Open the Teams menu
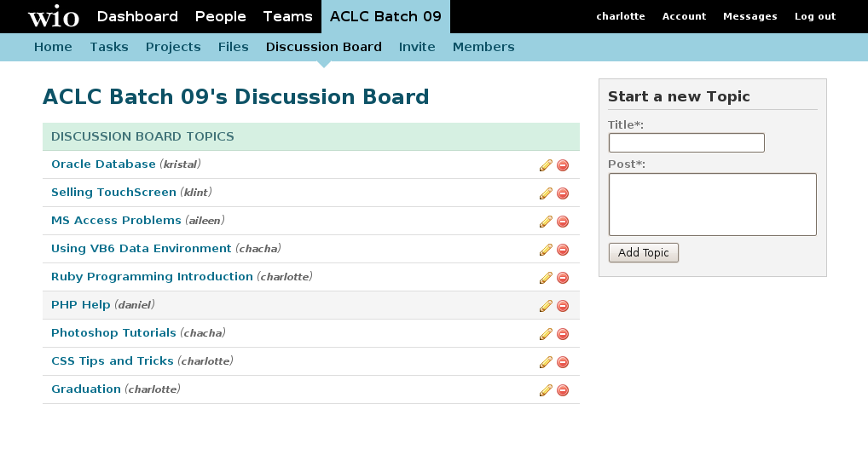The height and width of the screenshot is (467, 868). click(288, 16)
